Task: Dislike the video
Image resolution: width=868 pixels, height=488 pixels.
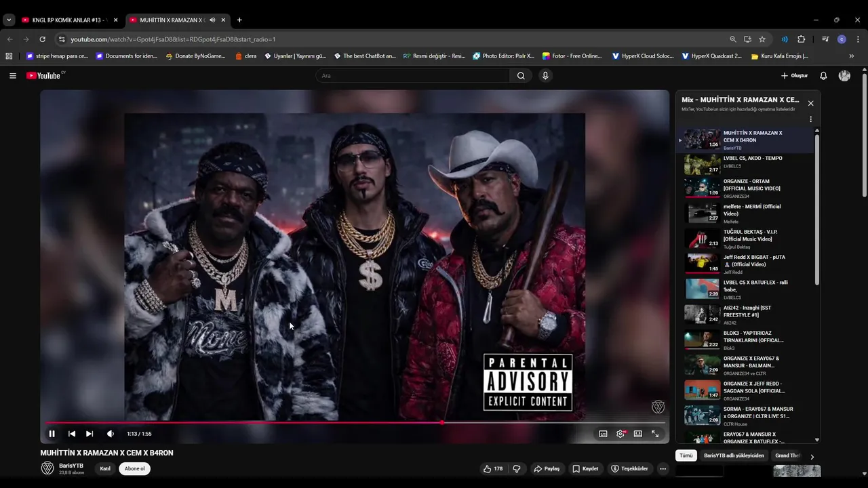Action: pos(517,468)
